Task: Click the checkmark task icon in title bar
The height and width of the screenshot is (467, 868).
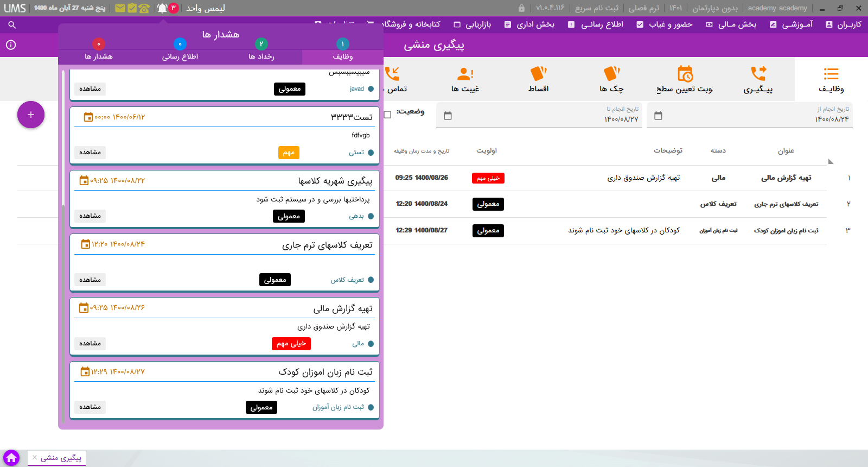Action: click(x=132, y=8)
